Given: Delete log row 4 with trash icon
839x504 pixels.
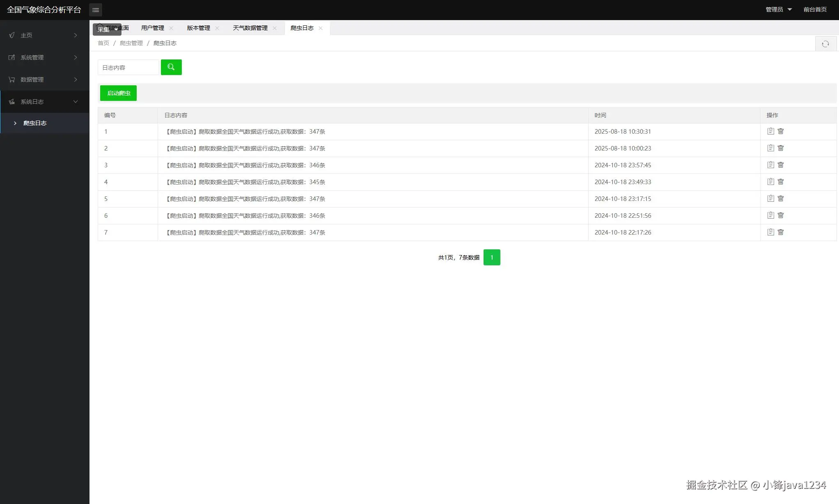Looking at the screenshot, I should pos(781,182).
